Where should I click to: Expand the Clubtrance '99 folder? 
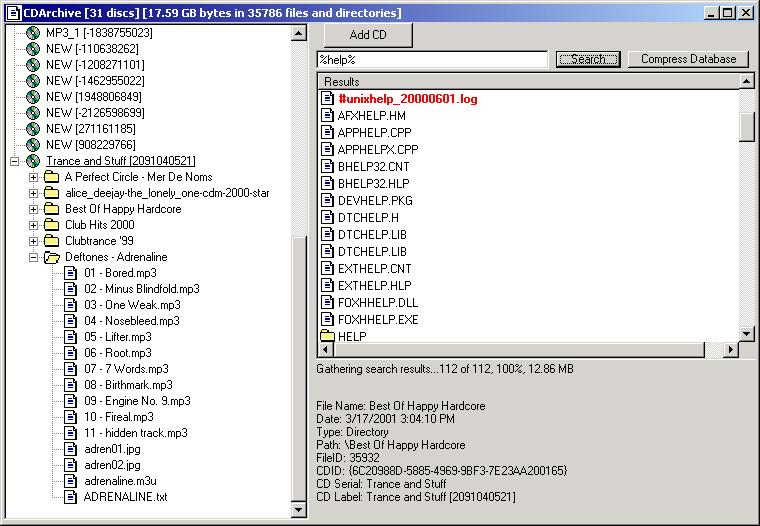(33, 241)
